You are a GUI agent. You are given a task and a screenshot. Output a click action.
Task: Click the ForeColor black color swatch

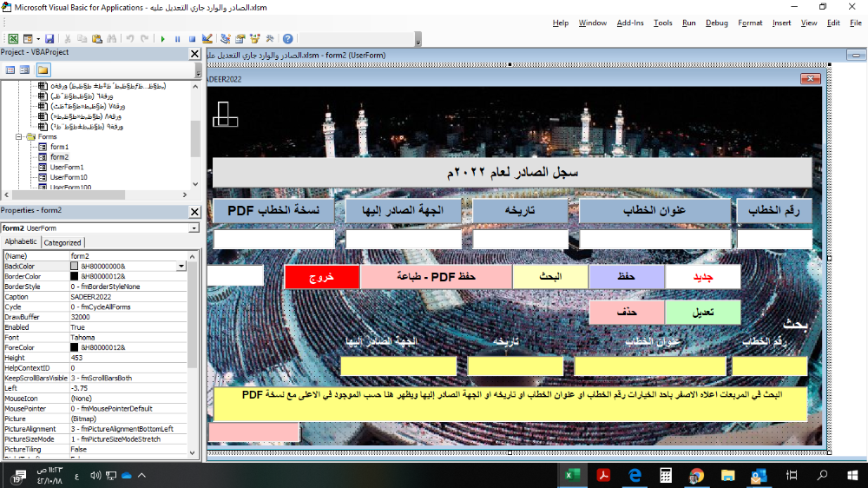click(74, 347)
